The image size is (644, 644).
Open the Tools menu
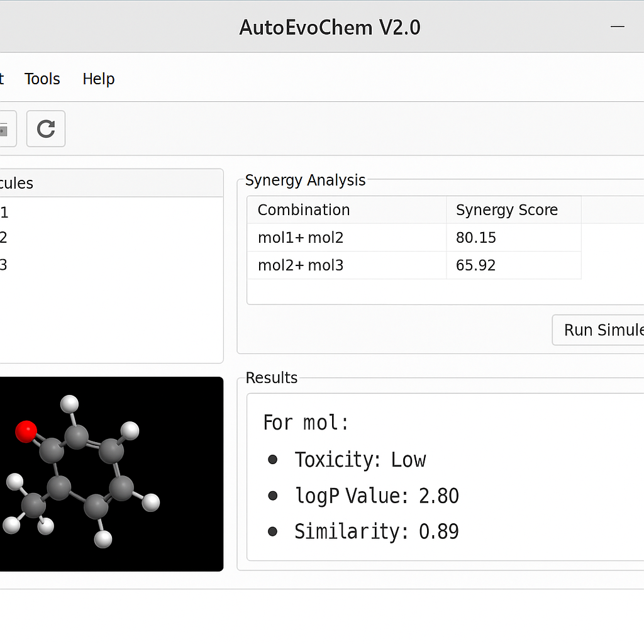pyautogui.click(x=42, y=79)
